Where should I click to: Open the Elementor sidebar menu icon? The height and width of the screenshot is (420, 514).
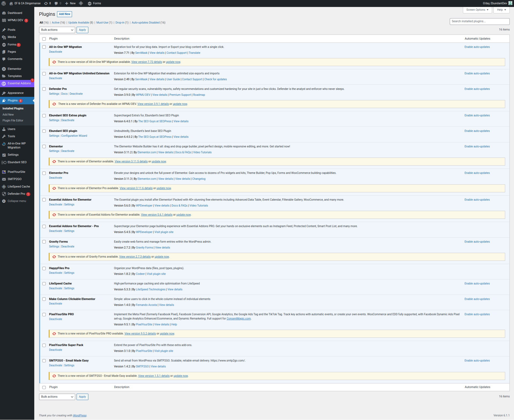click(4, 69)
